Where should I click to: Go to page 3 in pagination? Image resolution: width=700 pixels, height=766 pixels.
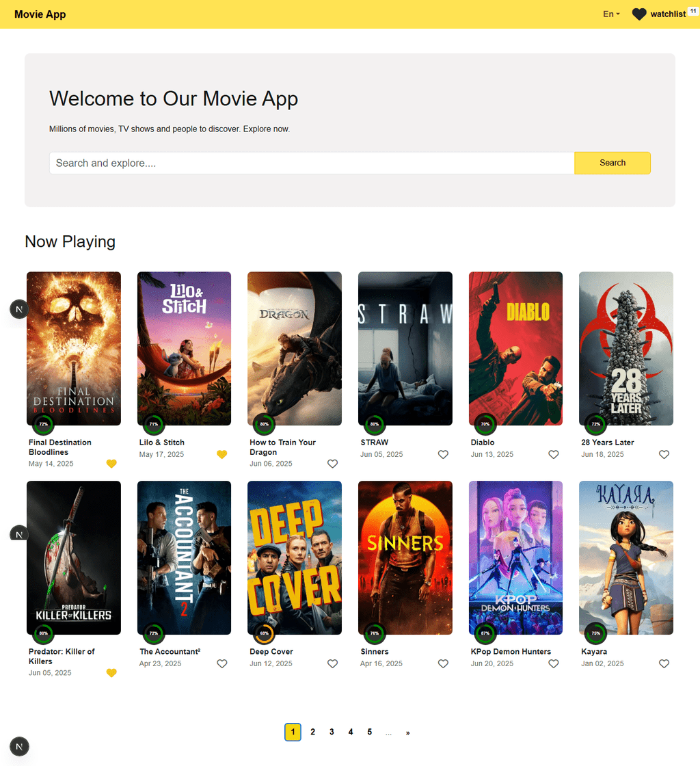tap(332, 732)
